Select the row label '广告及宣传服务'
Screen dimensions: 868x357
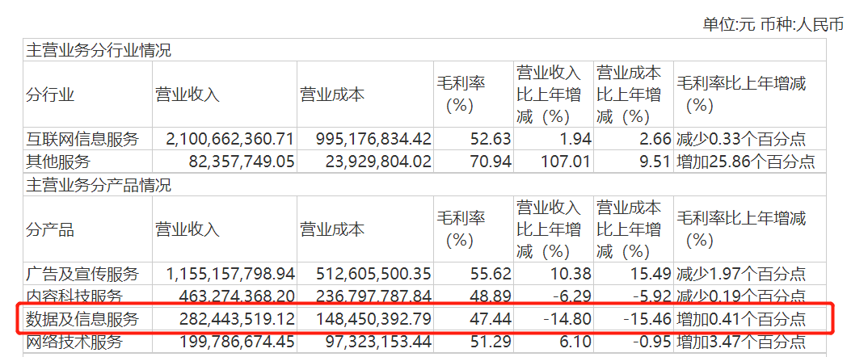[x=82, y=274]
